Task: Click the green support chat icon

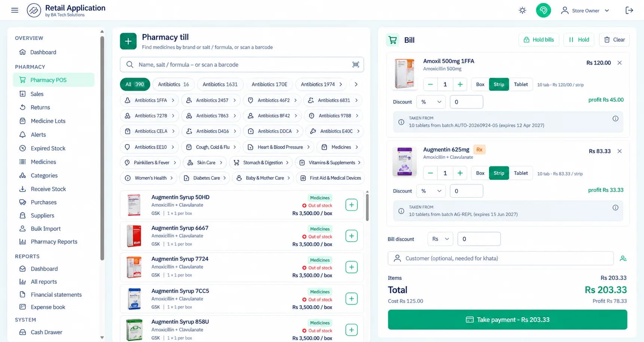Action: [543, 10]
